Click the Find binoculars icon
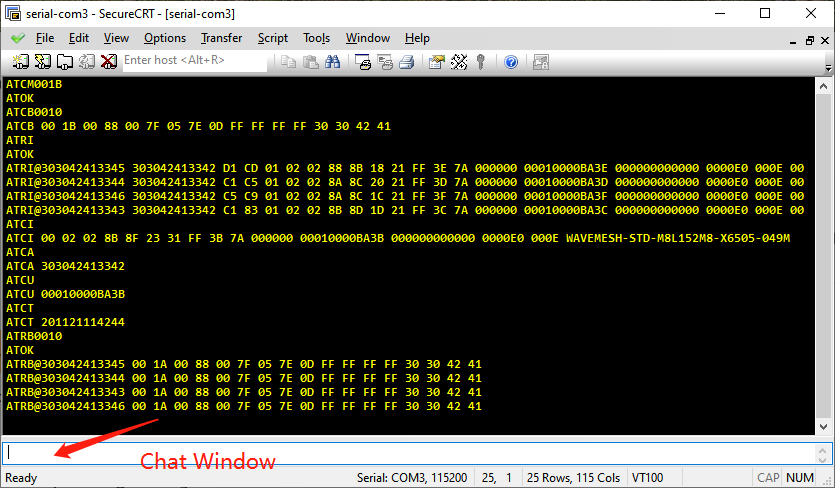 (x=332, y=61)
